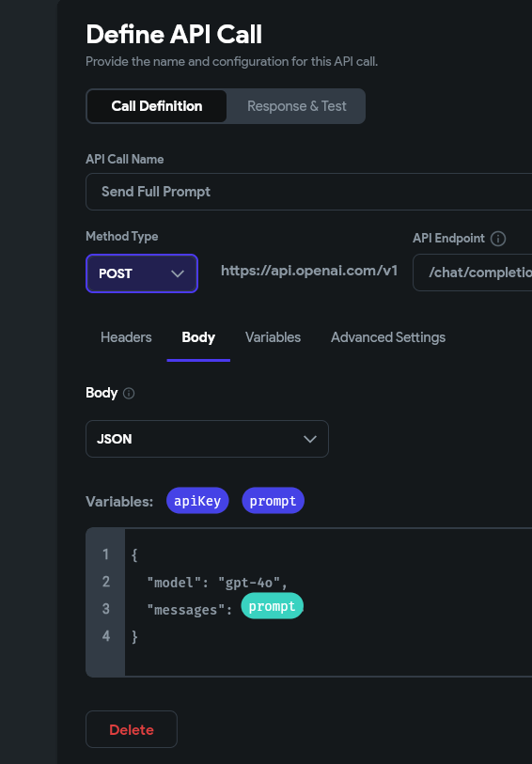This screenshot has width=532, height=764.
Task: Click the Delete button
Action: tap(132, 729)
